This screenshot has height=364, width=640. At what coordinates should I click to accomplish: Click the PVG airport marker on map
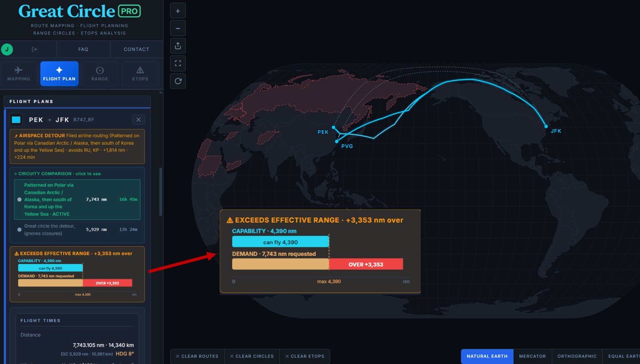337,141
